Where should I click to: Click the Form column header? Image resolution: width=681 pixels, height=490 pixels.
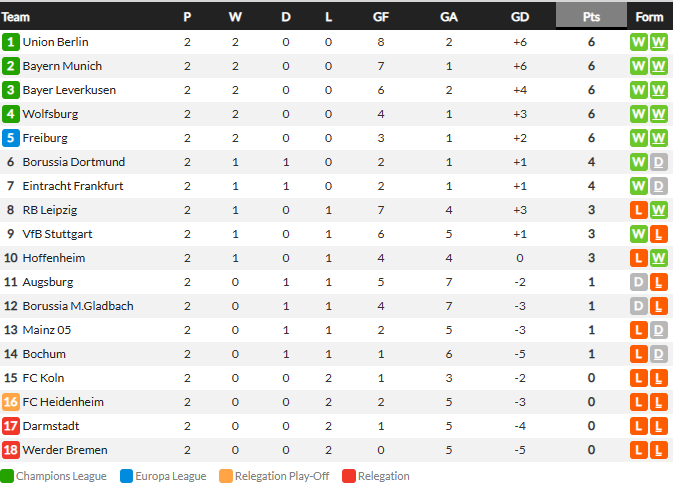649,17
